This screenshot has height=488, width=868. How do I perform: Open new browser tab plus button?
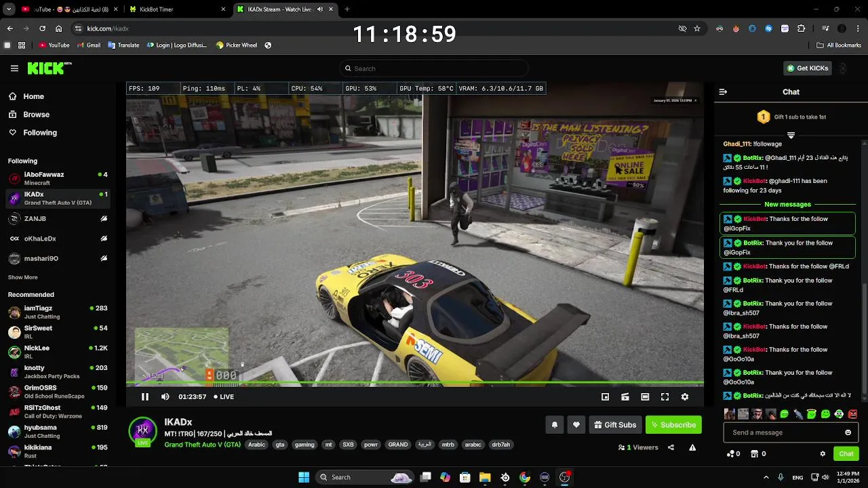347,9
